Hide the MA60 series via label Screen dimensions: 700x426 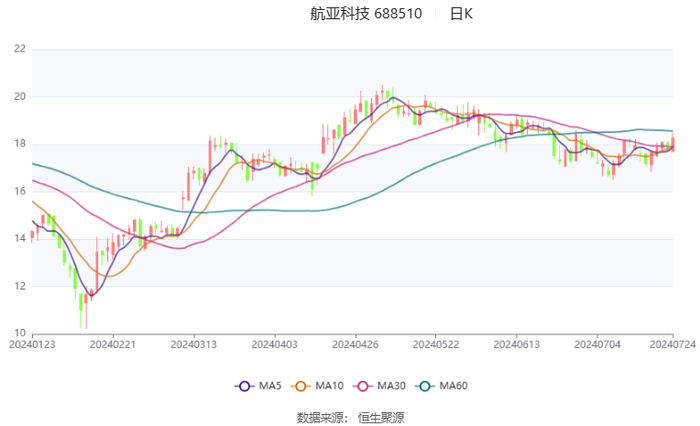pos(454,386)
